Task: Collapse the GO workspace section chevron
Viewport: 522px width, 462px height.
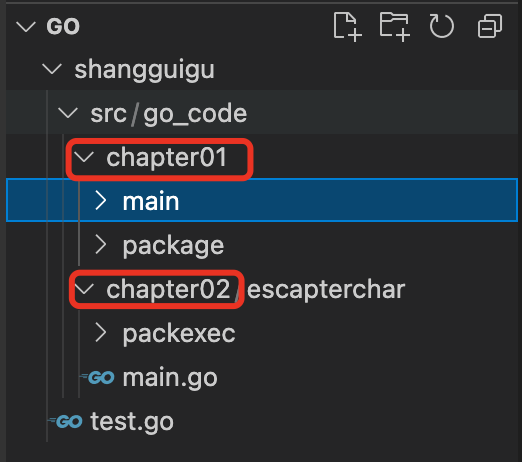Action: [26, 27]
